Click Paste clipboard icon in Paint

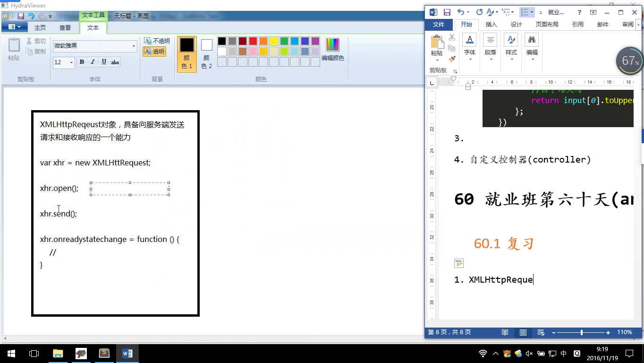[14, 45]
